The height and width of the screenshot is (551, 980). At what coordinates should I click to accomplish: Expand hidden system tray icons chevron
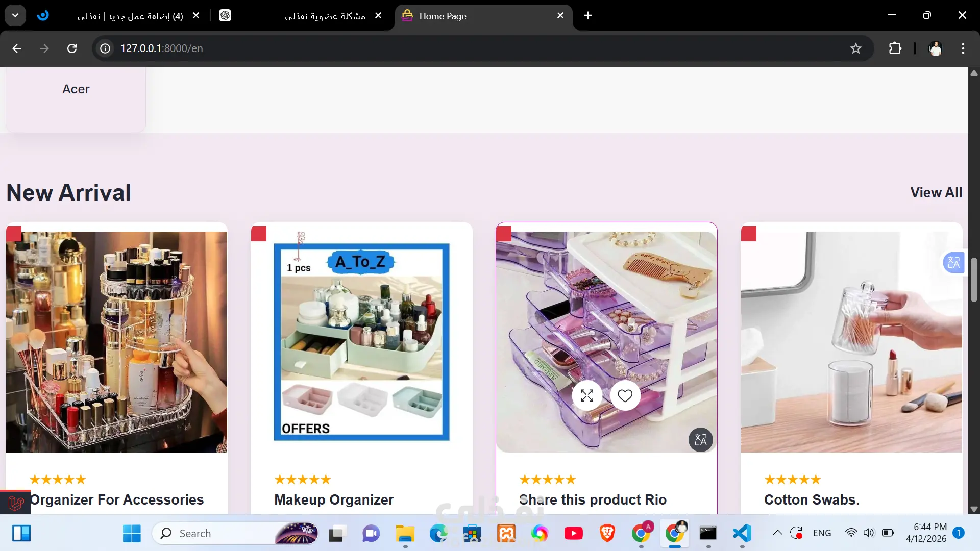click(777, 533)
